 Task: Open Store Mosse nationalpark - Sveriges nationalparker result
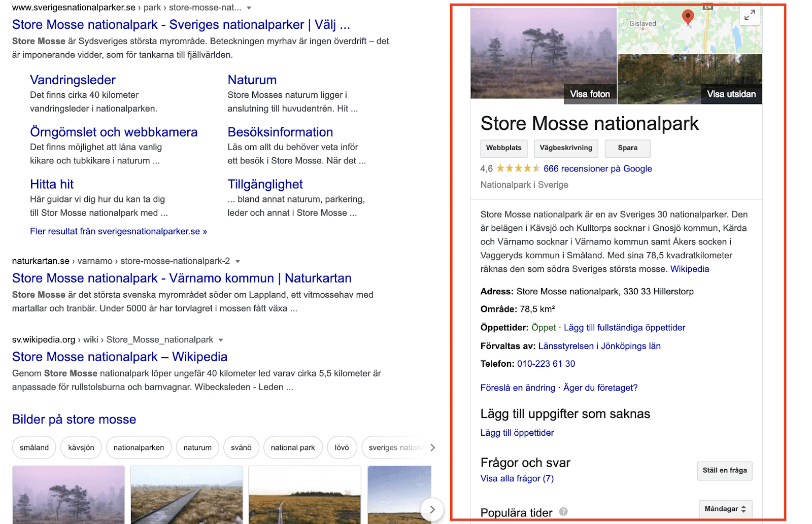click(181, 24)
